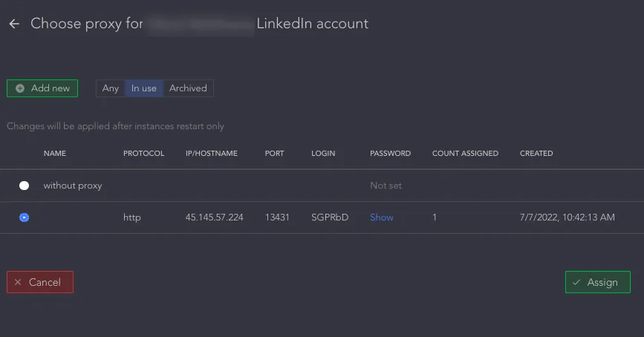
Task: Click the Add new proxy button
Action: [x=42, y=88]
